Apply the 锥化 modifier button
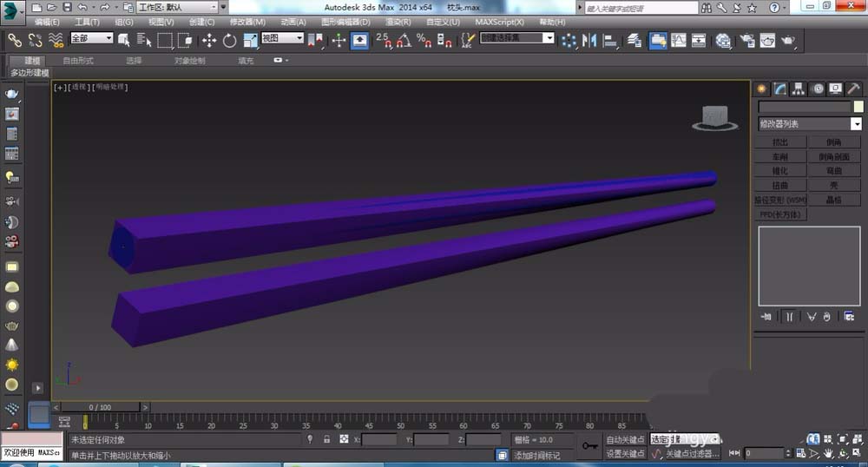Viewport: 868px width, 467px height. click(780, 171)
